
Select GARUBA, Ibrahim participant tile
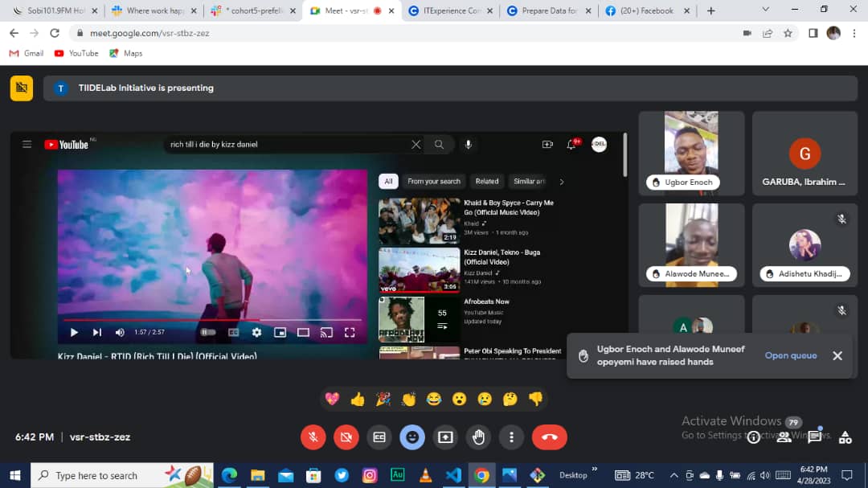805,153
